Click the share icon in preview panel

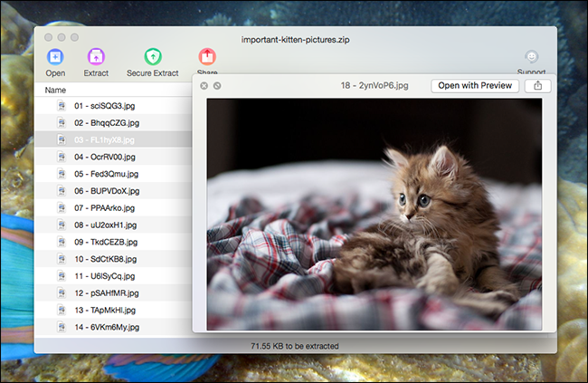click(537, 86)
